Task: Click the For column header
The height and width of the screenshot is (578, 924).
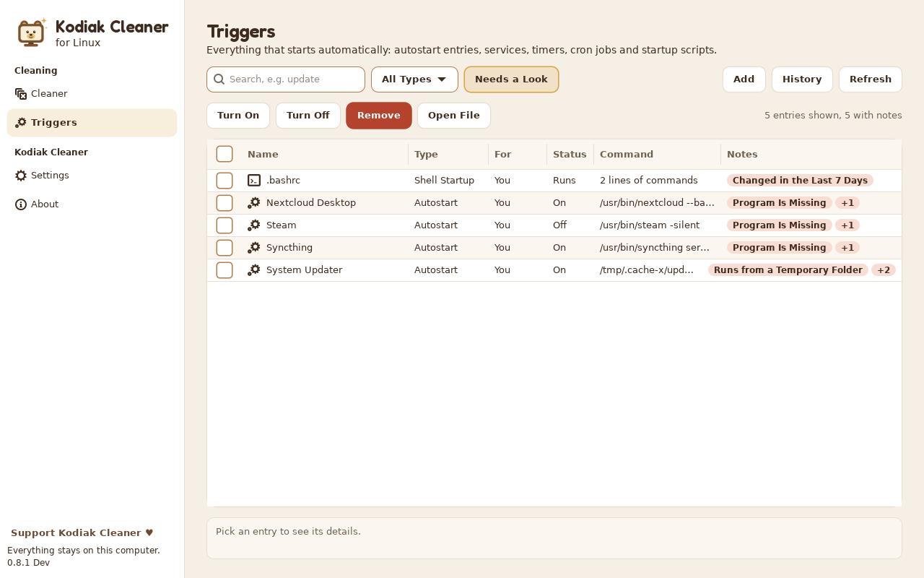Action: pos(518,154)
